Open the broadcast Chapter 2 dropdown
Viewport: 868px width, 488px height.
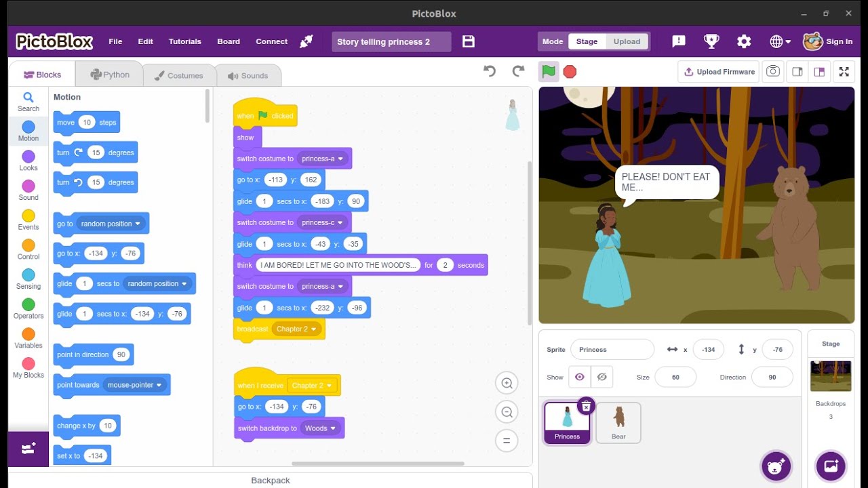coord(296,329)
